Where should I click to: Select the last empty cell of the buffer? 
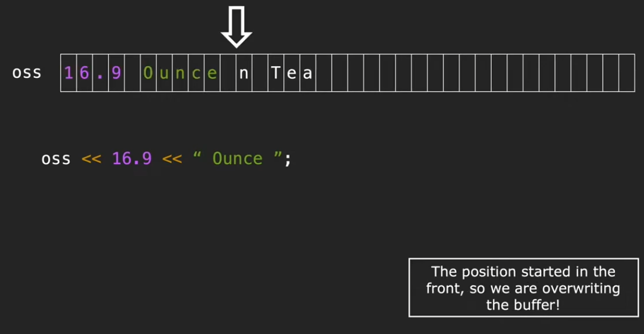pos(627,73)
